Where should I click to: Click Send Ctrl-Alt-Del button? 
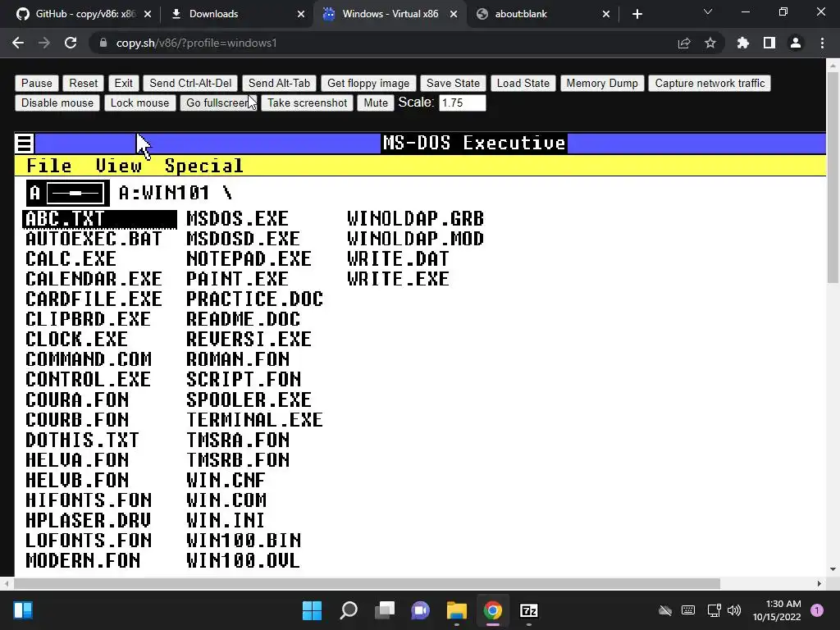click(190, 83)
